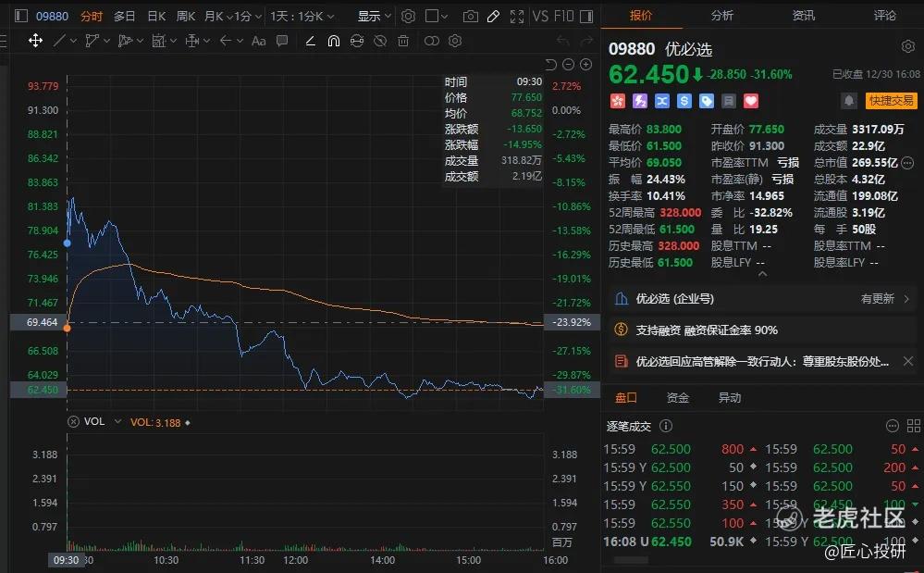Hide all drawings with eye-slash icon
This screenshot has width=924, height=573.
tap(381, 41)
